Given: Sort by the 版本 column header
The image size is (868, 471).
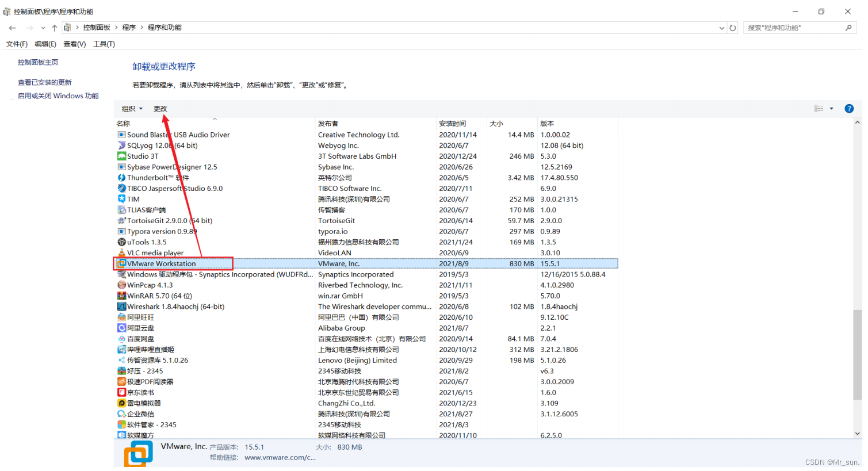Looking at the screenshot, I should (x=578, y=123).
